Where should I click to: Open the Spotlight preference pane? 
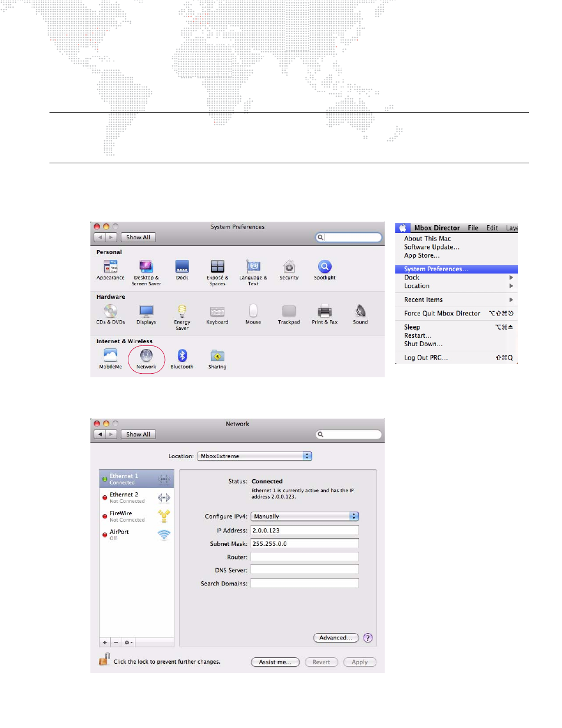pyautogui.click(x=325, y=270)
